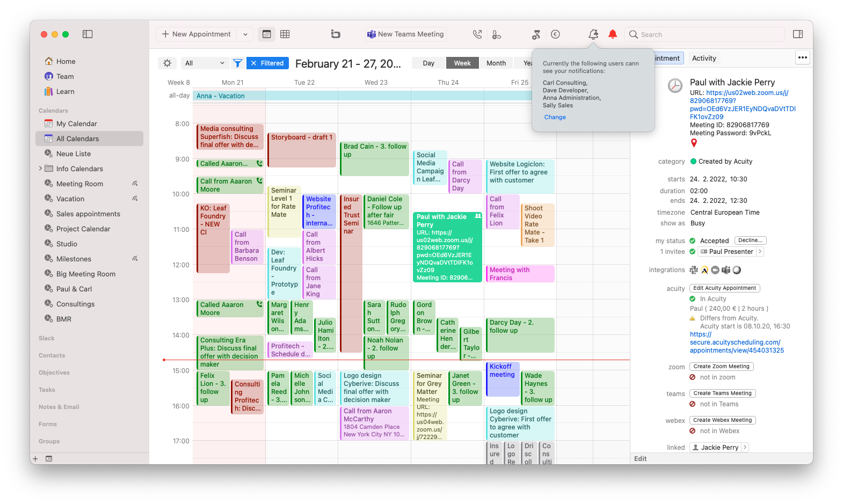The height and width of the screenshot is (504, 843).
Task: Toggle visibility of Sales appointments calendar
Action: (x=49, y=214)
